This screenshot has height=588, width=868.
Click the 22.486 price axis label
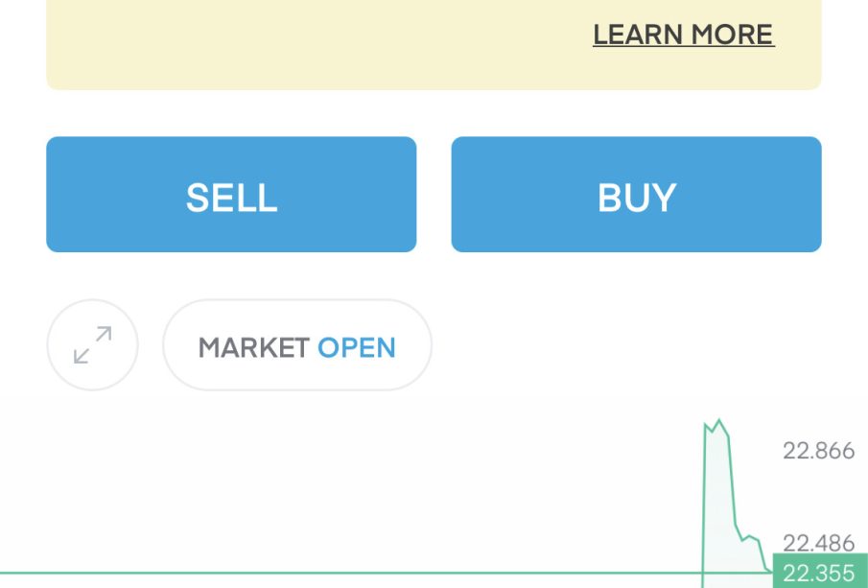(x=818, y=543)
